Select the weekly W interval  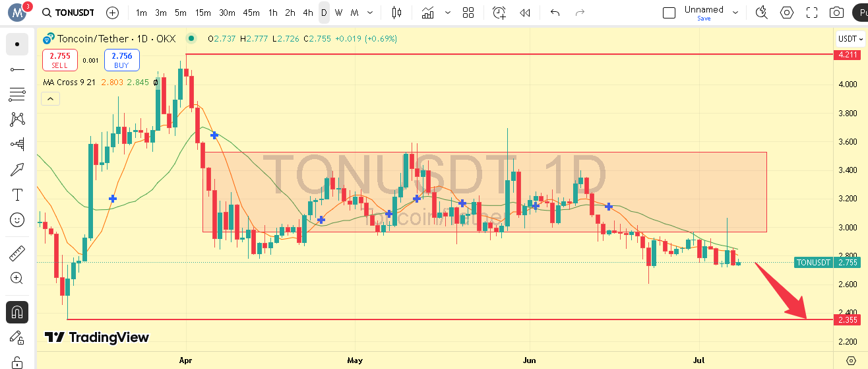click(338, 13)
